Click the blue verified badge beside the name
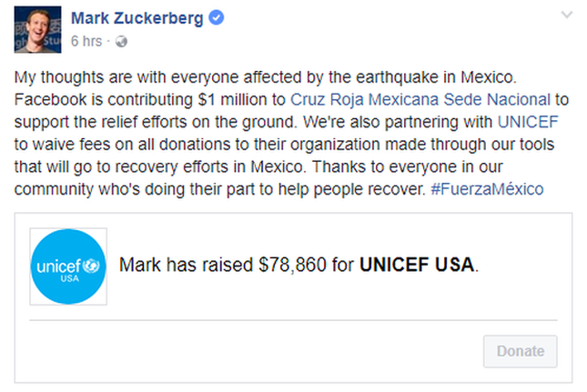The width and height of the screenshot is (587, 392). click(x=218, y=19)
